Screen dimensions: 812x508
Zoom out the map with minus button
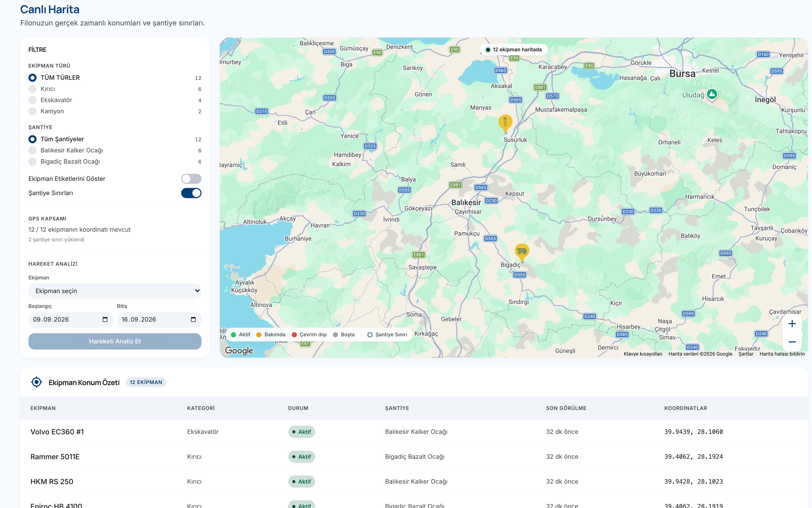pos(792,342)
